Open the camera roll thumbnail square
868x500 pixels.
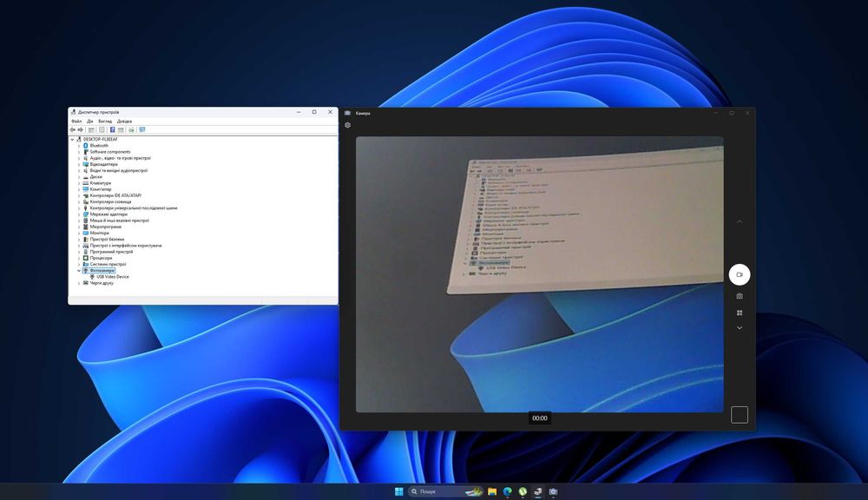pos(740,415)
